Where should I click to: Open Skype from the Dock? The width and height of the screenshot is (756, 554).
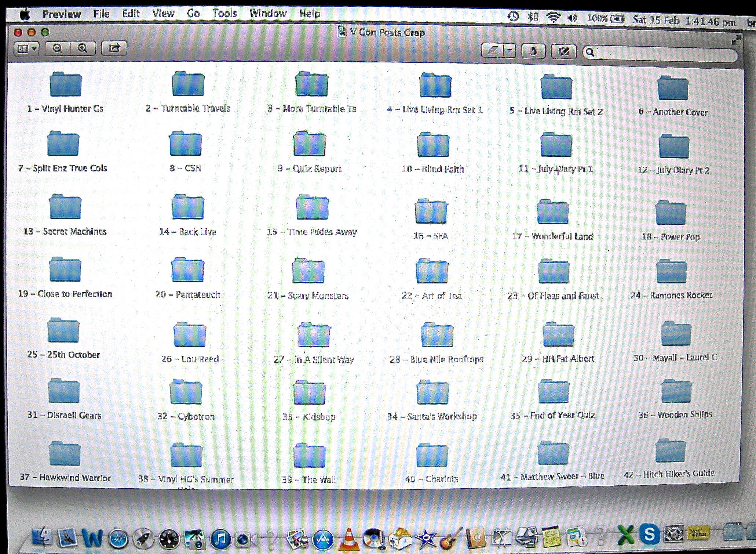pos(649,534)
